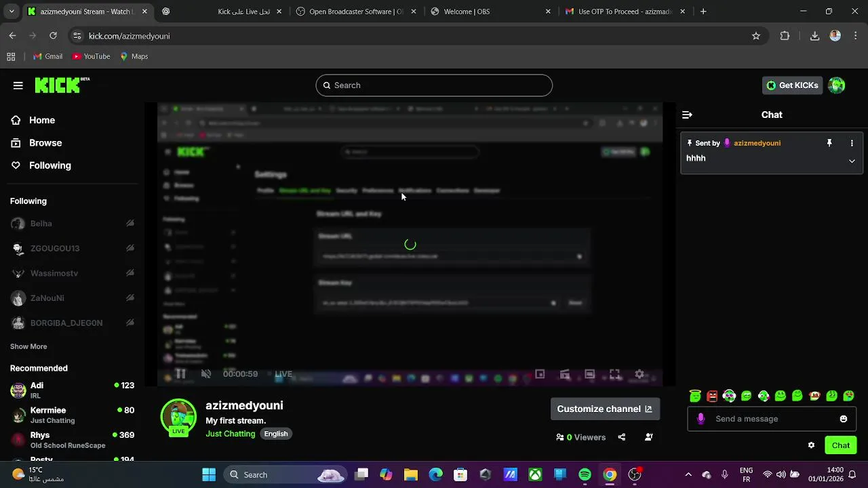Expand Show More followed channels
The image size is (868, 488).
28,346
